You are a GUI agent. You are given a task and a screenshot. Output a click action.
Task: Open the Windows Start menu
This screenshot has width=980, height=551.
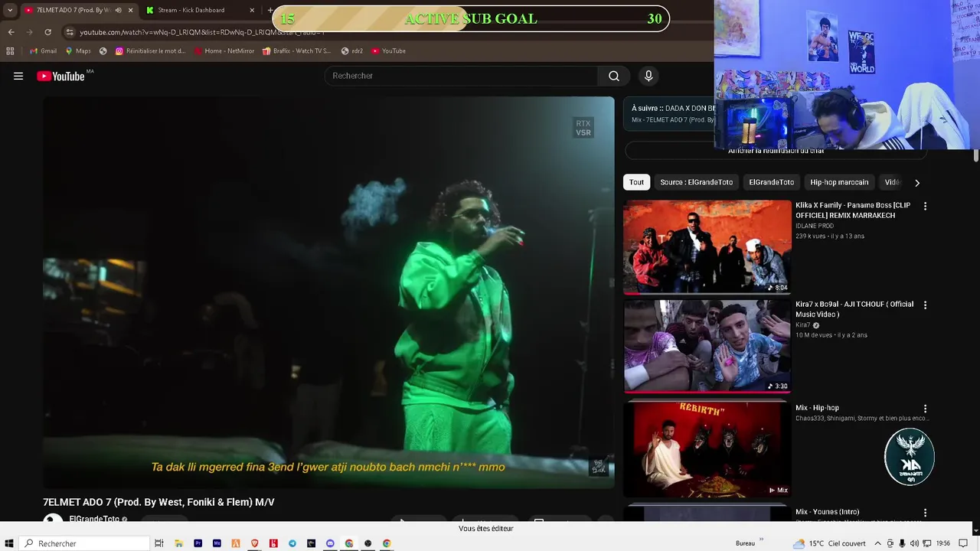tap(9, 543)
